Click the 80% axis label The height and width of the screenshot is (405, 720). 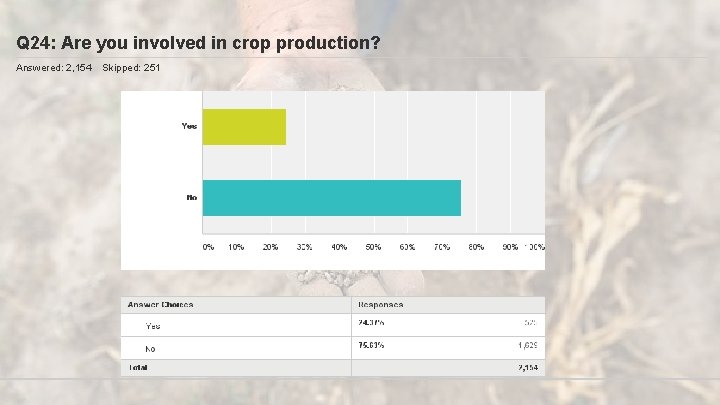point(475,246)
